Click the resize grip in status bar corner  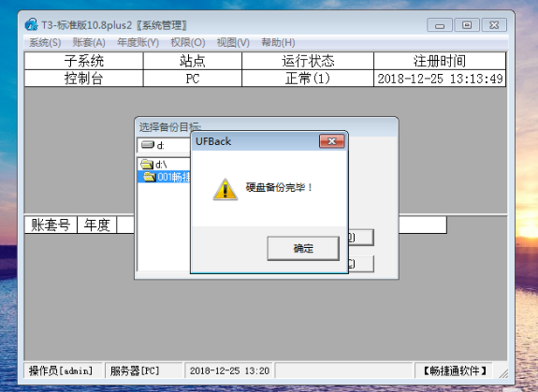click(x=503, y=373)
